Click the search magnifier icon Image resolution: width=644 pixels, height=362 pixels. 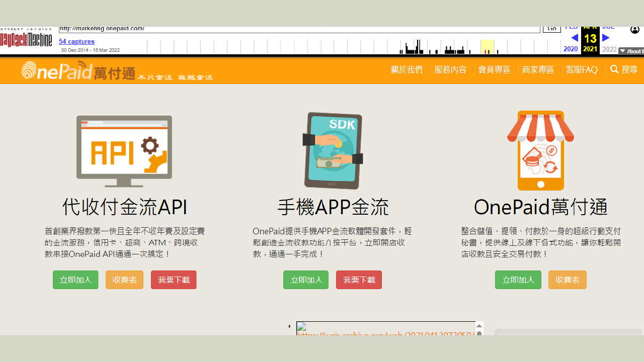[x=614, y=69]
